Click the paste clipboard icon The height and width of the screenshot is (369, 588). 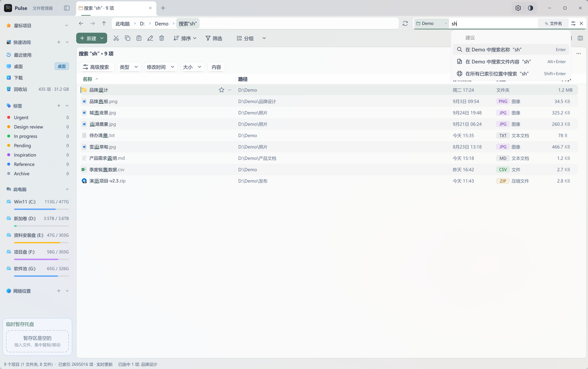tap(139, 38)
